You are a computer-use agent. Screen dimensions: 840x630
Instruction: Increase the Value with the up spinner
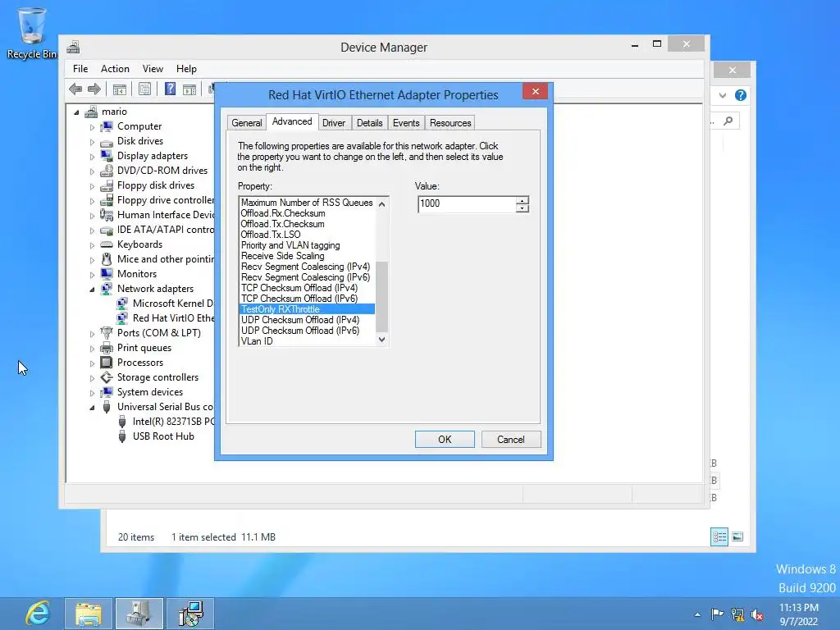523,200
